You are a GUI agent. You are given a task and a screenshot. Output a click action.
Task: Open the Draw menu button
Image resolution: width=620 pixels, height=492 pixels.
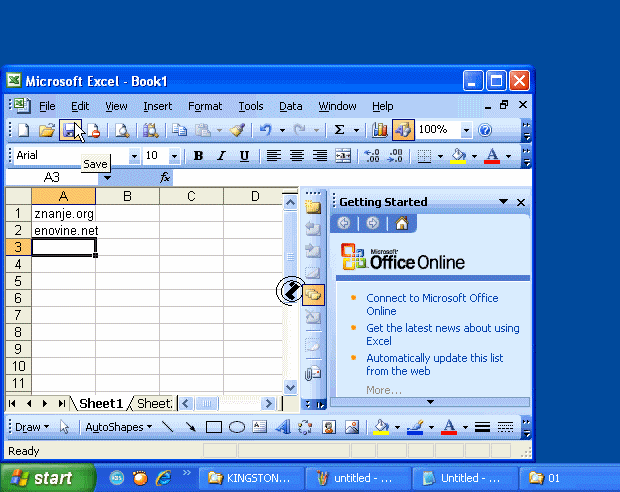point(32,427)
